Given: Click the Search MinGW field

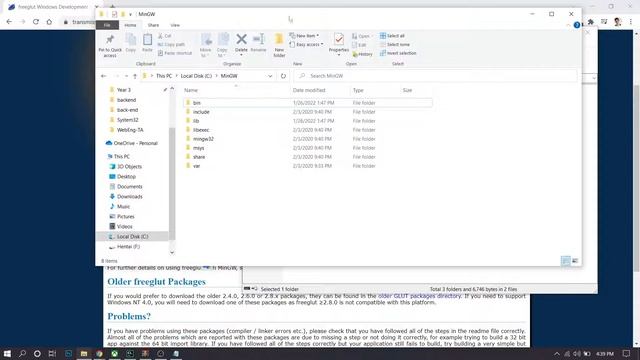Looking at the screenshot, I should pyautogui.click(x=436, y=76).
